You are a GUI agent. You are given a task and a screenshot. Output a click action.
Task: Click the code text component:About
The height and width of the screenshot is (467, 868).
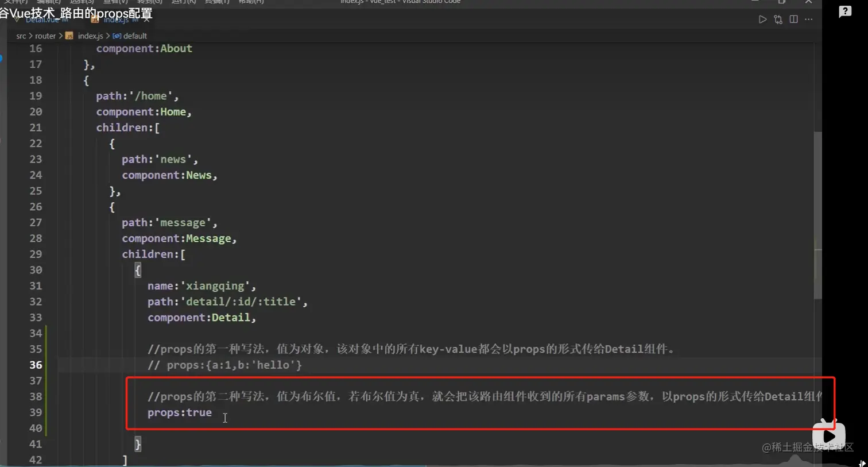pyautogui.click(x=144, y=48)
